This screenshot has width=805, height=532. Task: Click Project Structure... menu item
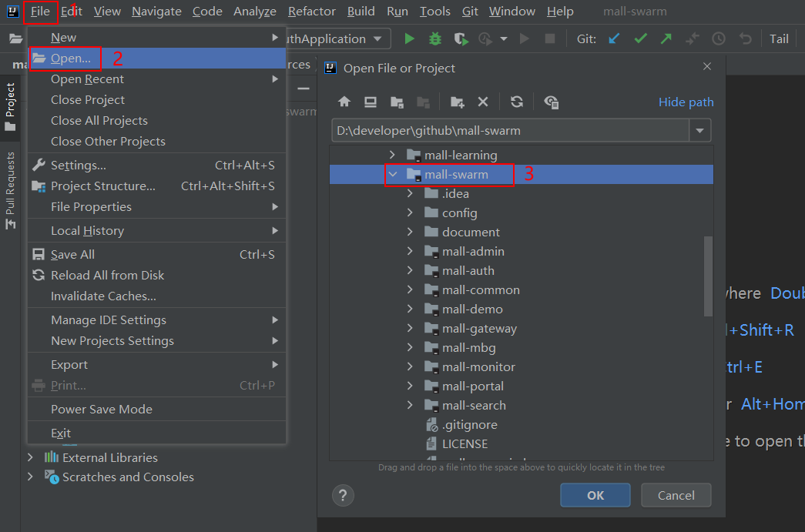click(x=156, y=186)
